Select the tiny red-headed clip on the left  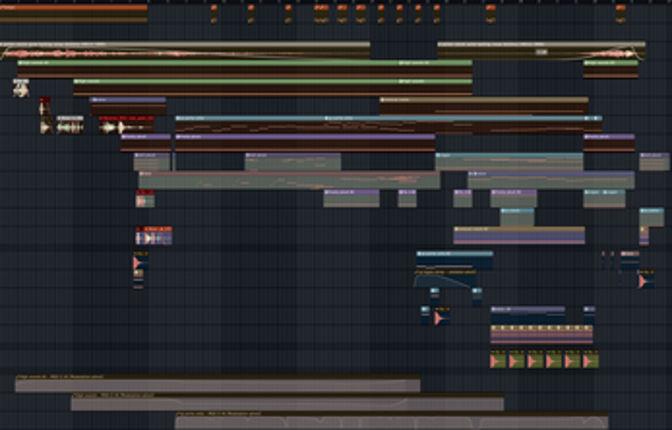(x=45, y=105)
